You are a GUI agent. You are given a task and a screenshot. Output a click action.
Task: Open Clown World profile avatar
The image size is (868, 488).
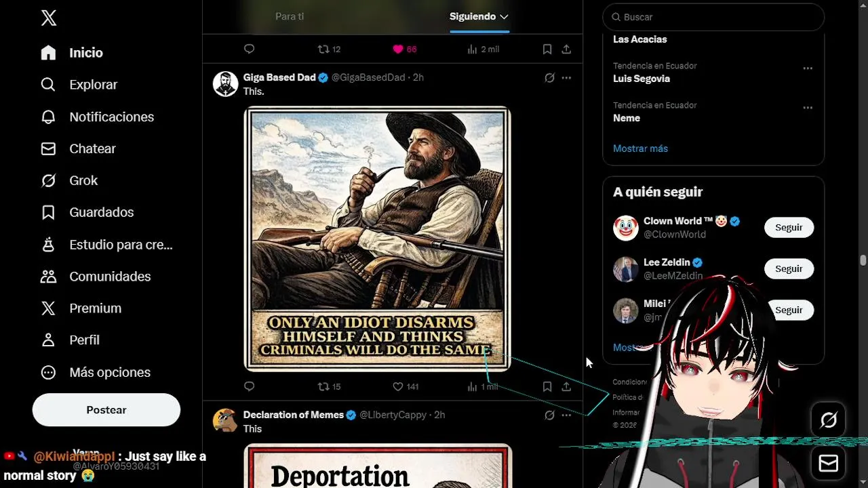click(626, 228)
